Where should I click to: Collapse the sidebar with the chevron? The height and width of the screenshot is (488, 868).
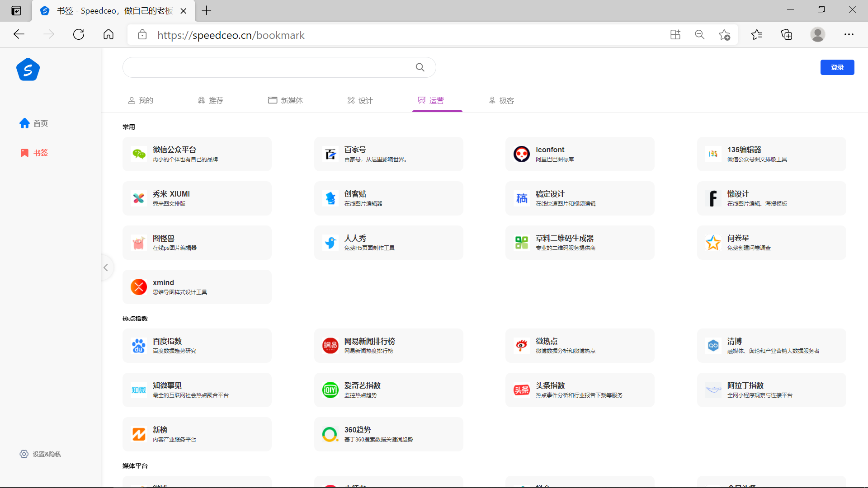tap(106, 267)
